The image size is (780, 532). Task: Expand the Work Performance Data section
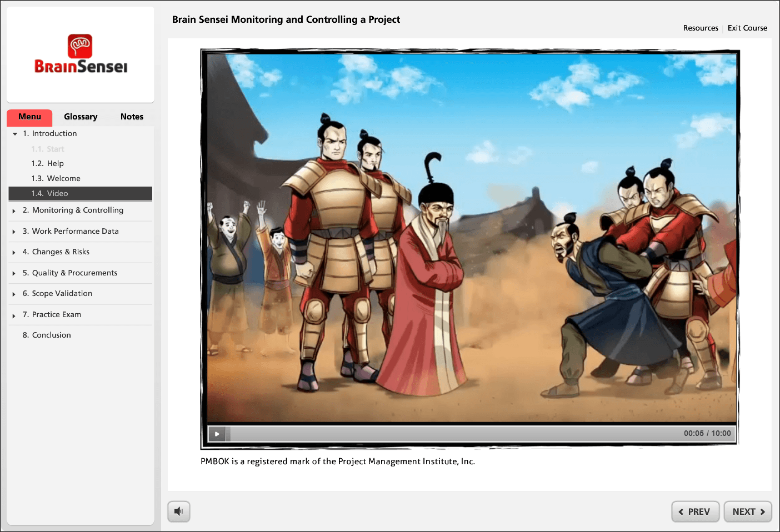14,232
